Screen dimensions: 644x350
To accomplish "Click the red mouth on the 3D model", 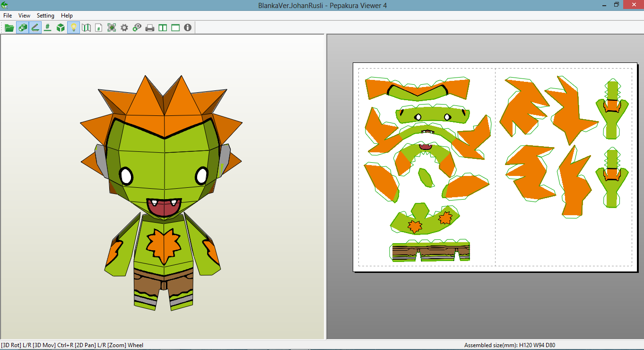I will coord(164,207).
